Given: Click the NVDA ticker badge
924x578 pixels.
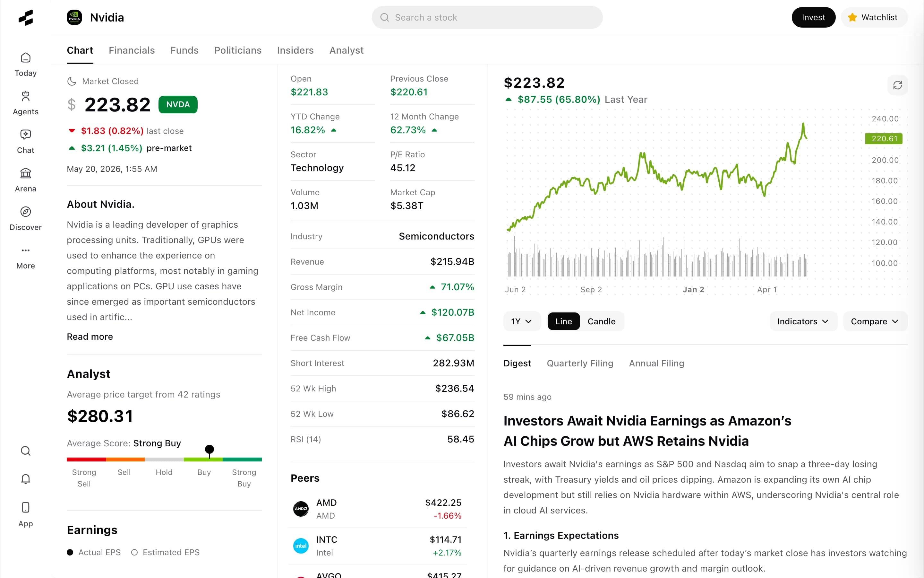Looking at the screenshot, I should tap(178, 104).
